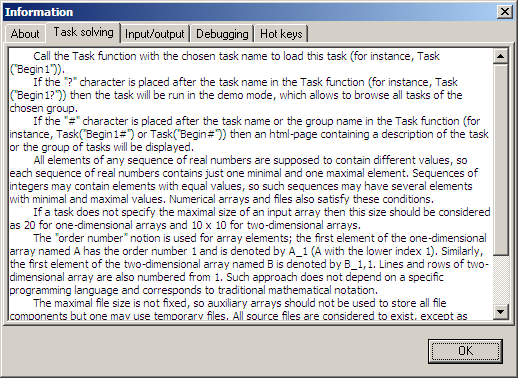Open the Input/output tab
The image size is (518, 378).
pyautogui.click(x=155, y=34)
